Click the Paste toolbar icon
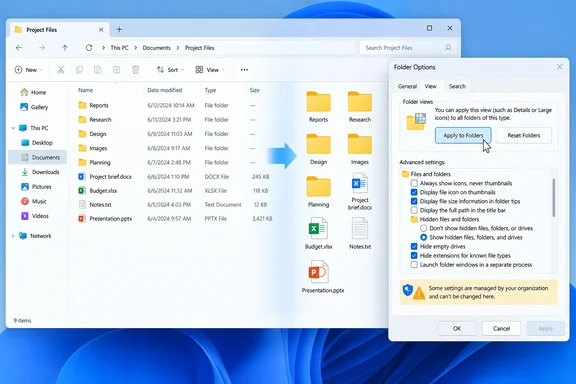 coord(98,70)
